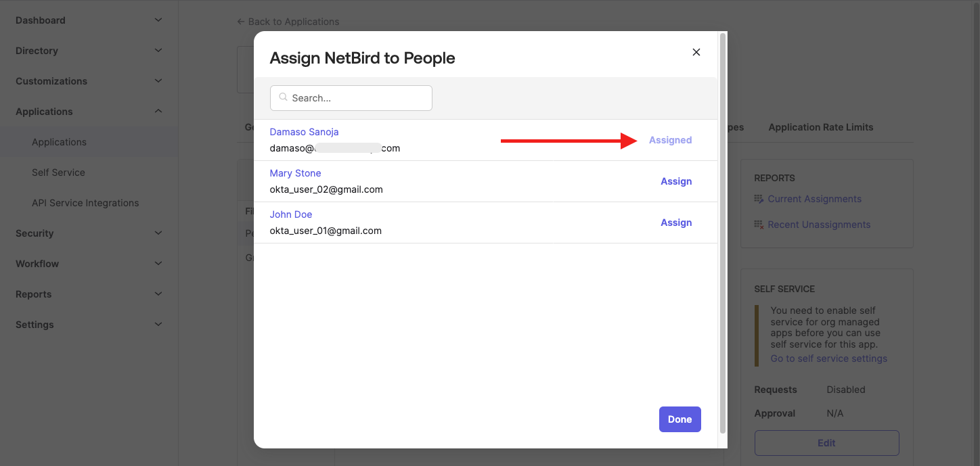
Task: Open API Service Integrations from the sidebar
Action: 85,202
